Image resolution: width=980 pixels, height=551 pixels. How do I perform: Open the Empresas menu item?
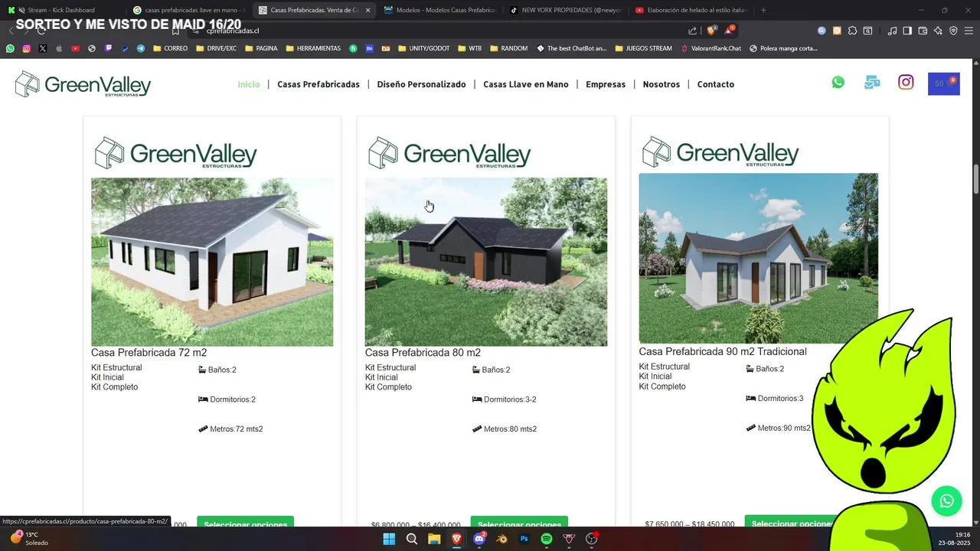(x=606, y=84)
